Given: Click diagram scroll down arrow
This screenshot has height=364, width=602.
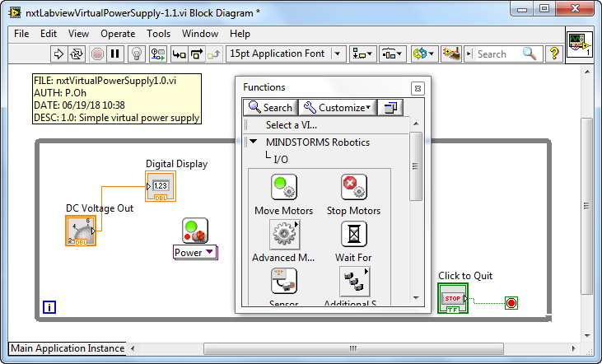Looking at the screenshot, I should click(x=586, y=335).
